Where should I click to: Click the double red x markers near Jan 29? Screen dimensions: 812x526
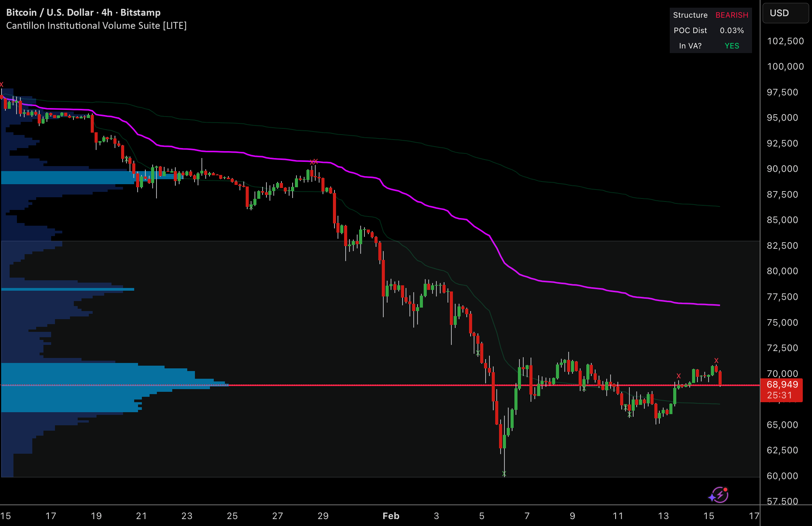pos(314,161)
